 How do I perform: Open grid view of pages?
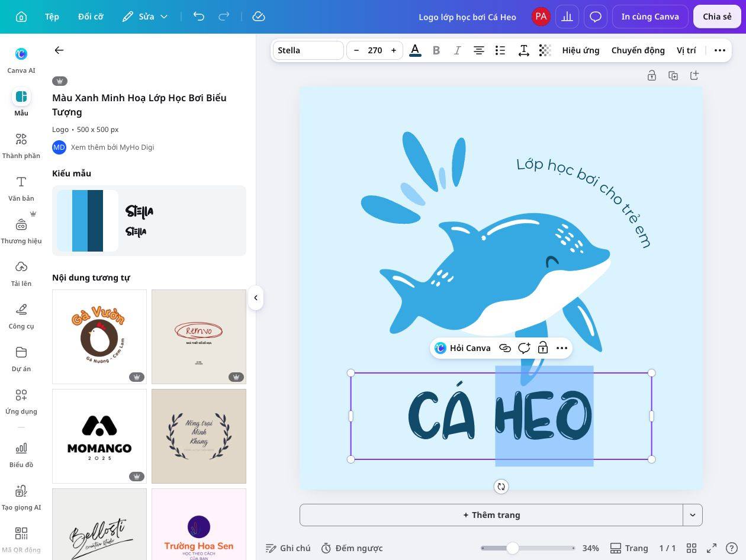click(691, 548)
